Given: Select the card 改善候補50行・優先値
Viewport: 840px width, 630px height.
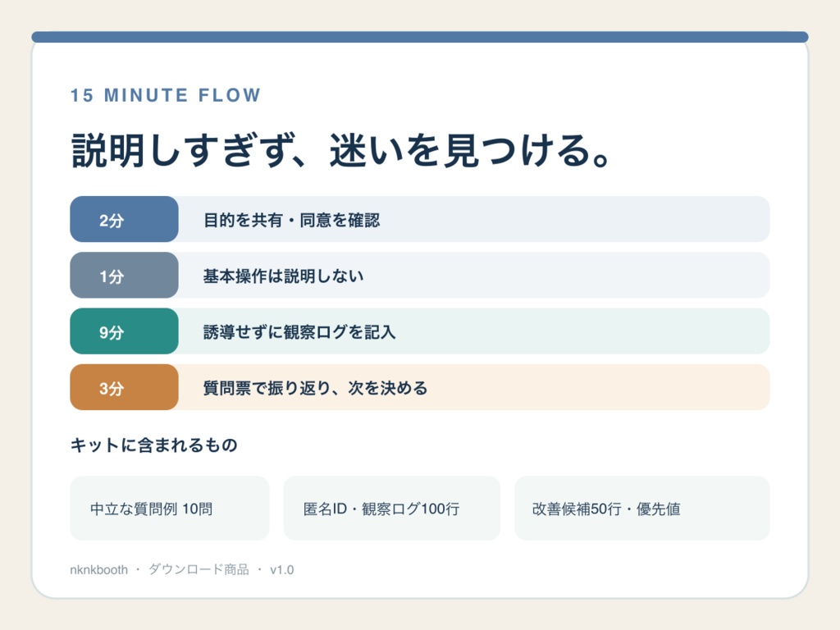Looking at the screenshot, I should pos(641,508).
